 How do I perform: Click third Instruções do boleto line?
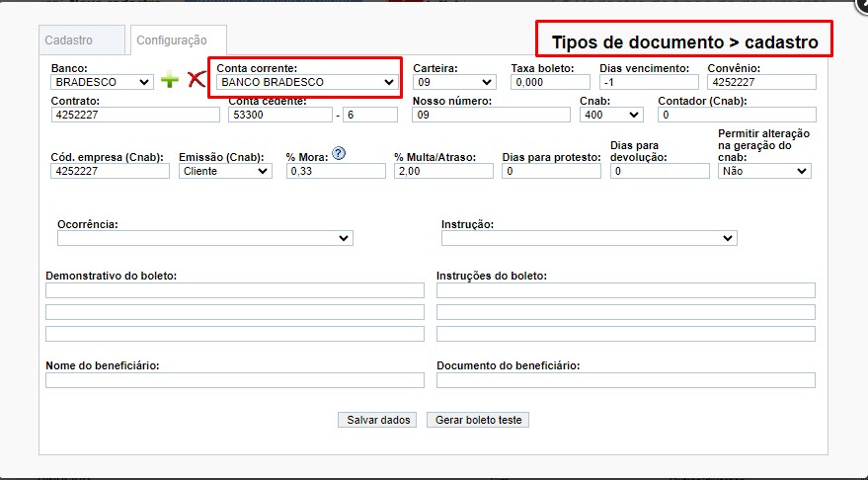[x=626, y=334]
